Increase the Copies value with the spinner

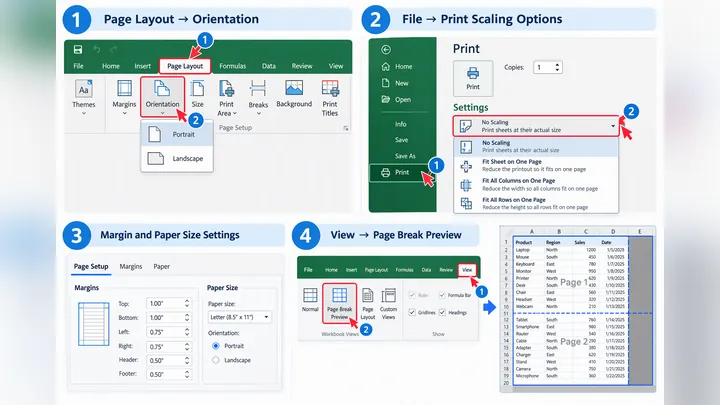point(557,65)
